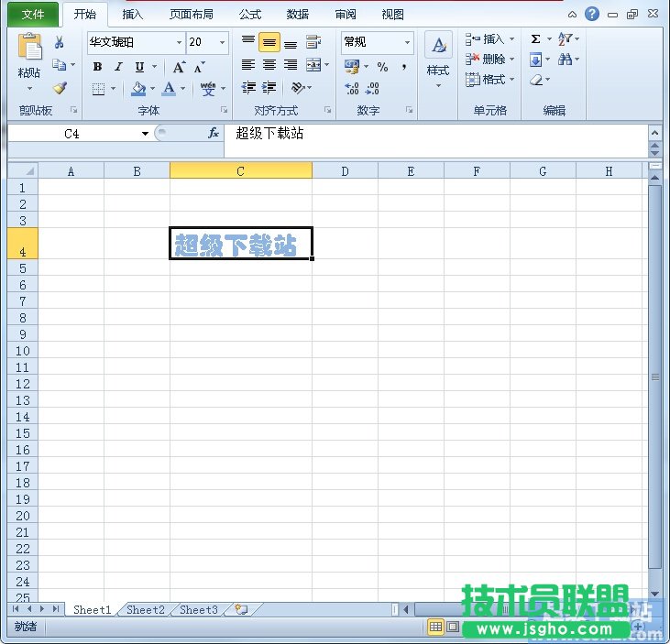Open the font name dropdown
Viewport: 670px width, 644px height.
point(179,43)
